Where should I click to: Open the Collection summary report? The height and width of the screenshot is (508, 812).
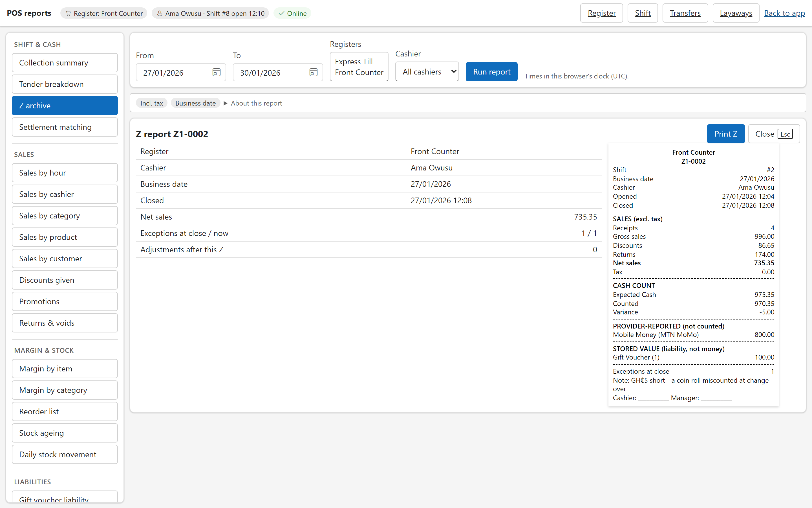tap(65, 62)
